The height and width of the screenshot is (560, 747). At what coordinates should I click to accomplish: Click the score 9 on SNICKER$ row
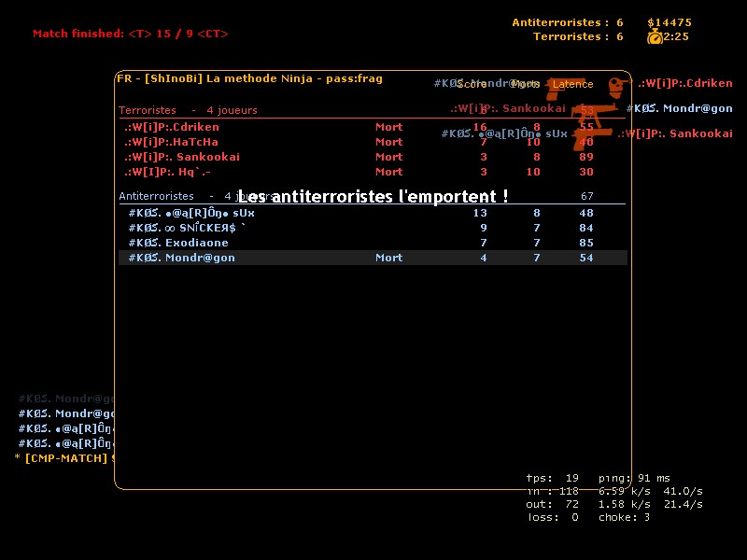click(484, 228)
